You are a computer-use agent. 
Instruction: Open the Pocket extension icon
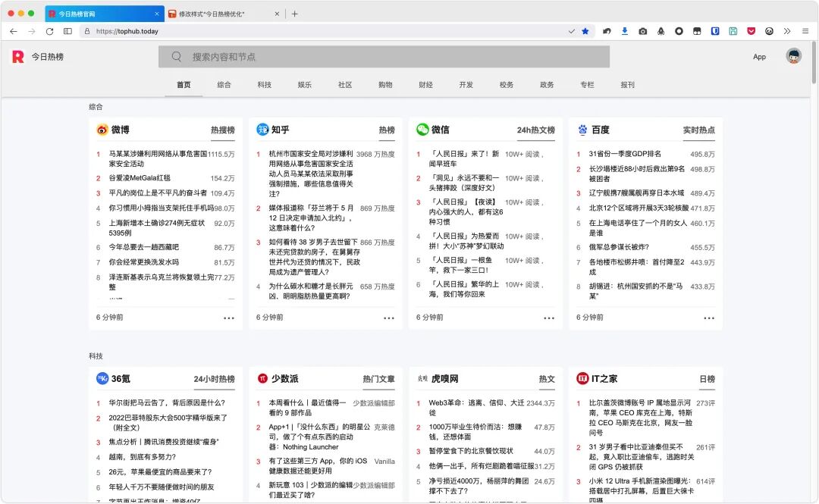(751, 31)
